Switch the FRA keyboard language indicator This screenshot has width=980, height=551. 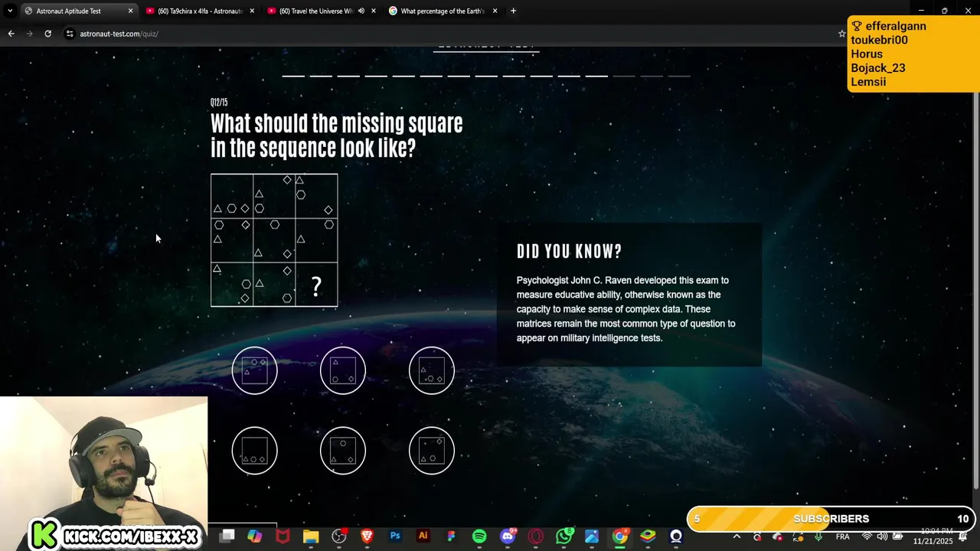pyautogui.click(x=842, y=536)
